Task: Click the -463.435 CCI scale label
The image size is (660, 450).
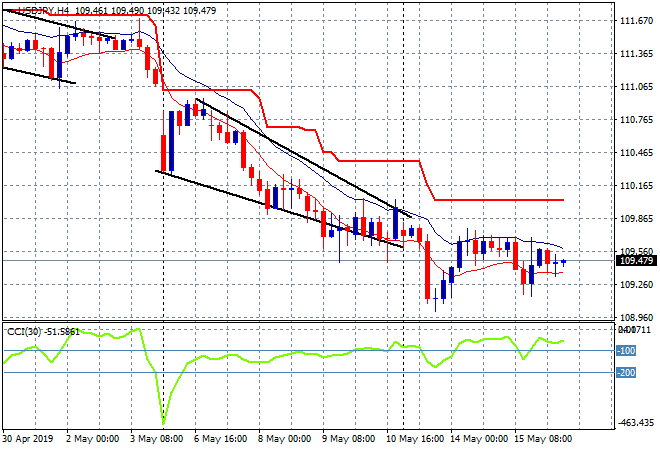Action: (x=636, y=422)
